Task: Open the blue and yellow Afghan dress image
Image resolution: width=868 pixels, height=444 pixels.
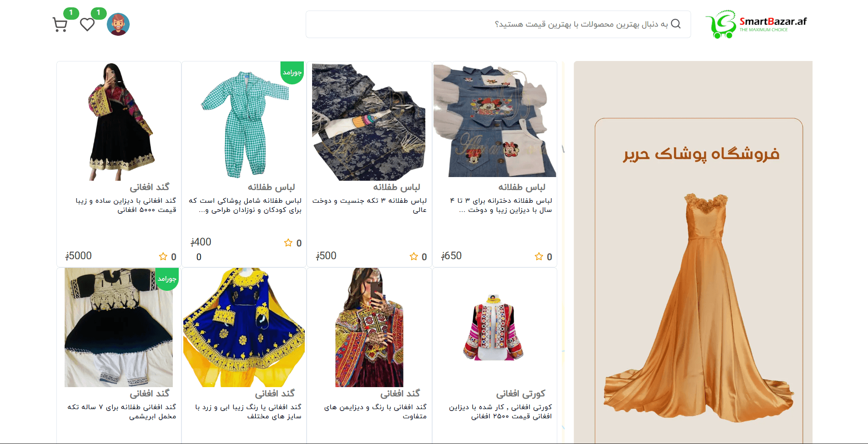Action: coord(244,327)
